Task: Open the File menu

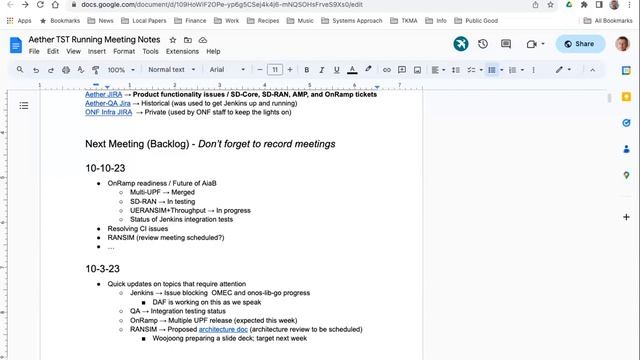Action: (x=34, y=51)
